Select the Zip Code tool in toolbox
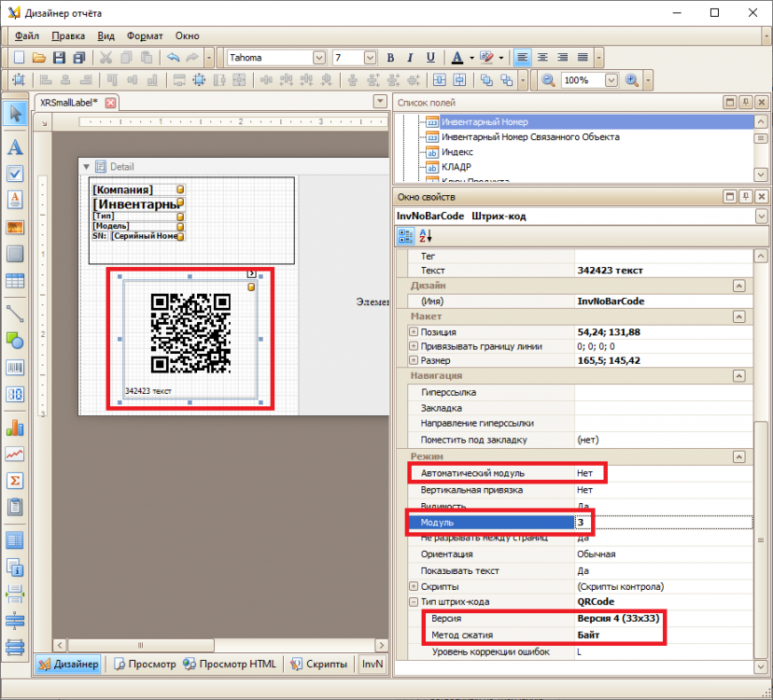773x700 pixels. (x=15, y=395)
